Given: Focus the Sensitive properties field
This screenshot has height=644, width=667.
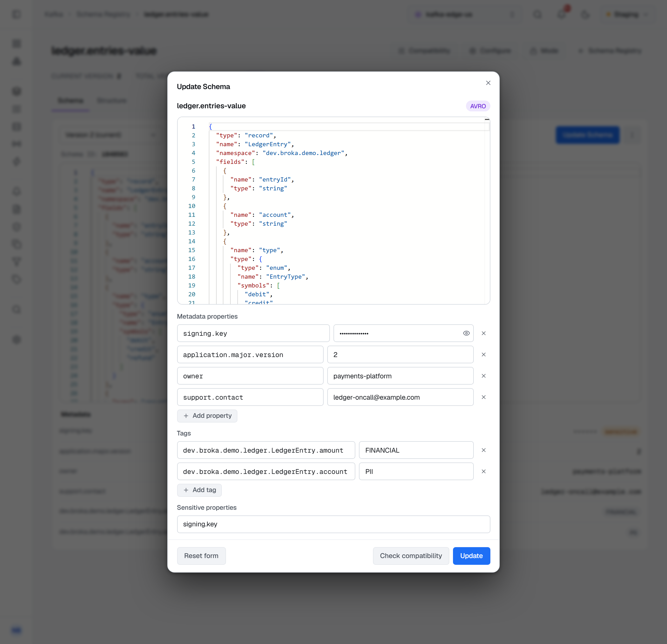Looking at the screenshot, I should click(333, 524).
